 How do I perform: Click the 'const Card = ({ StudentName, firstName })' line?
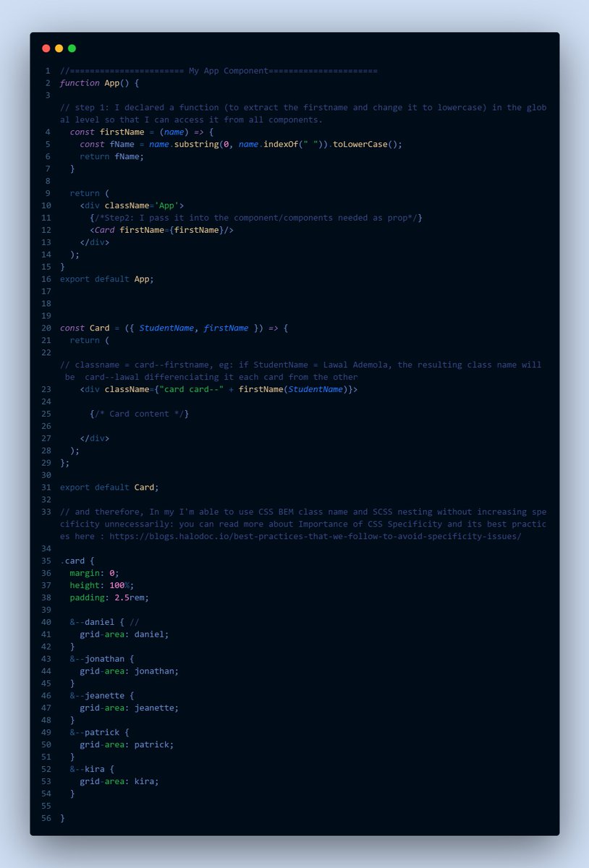[x=174, y=328]
